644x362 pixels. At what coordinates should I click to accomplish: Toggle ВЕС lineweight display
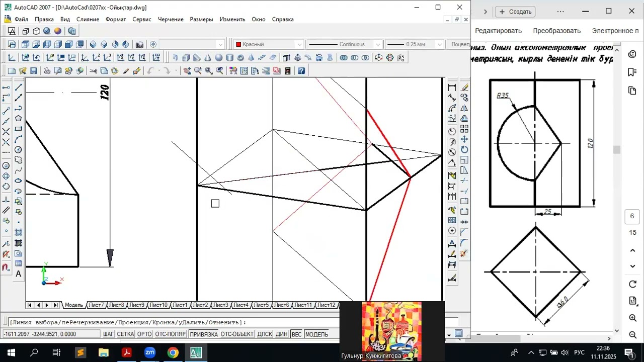click(296, 334)
